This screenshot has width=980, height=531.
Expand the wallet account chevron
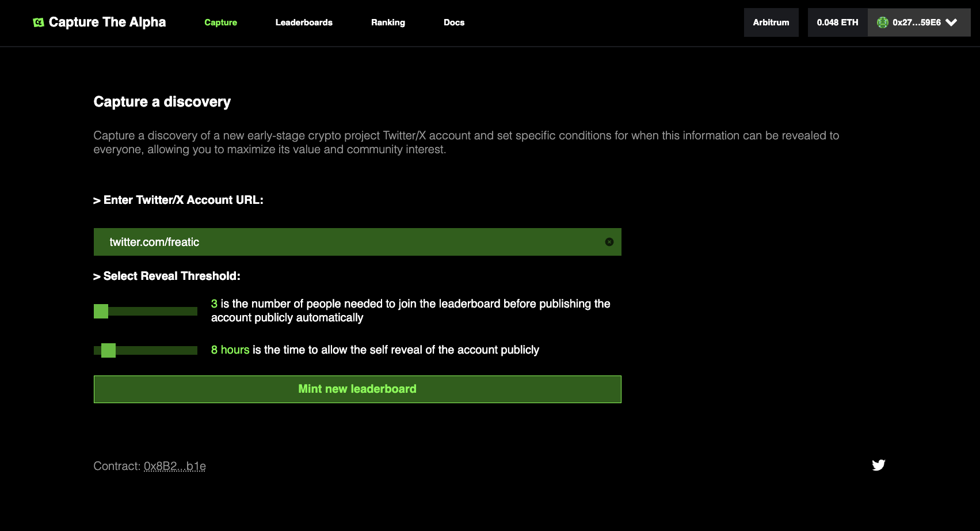[952, 22]
